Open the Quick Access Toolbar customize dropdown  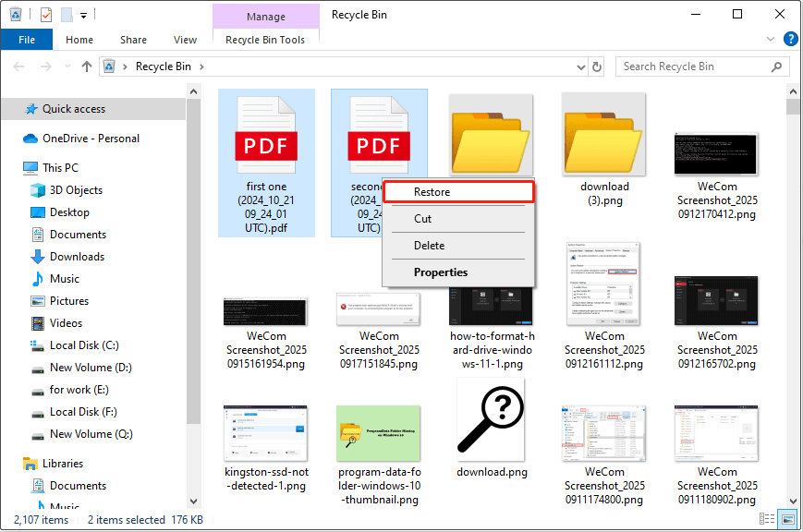point(82,14)
